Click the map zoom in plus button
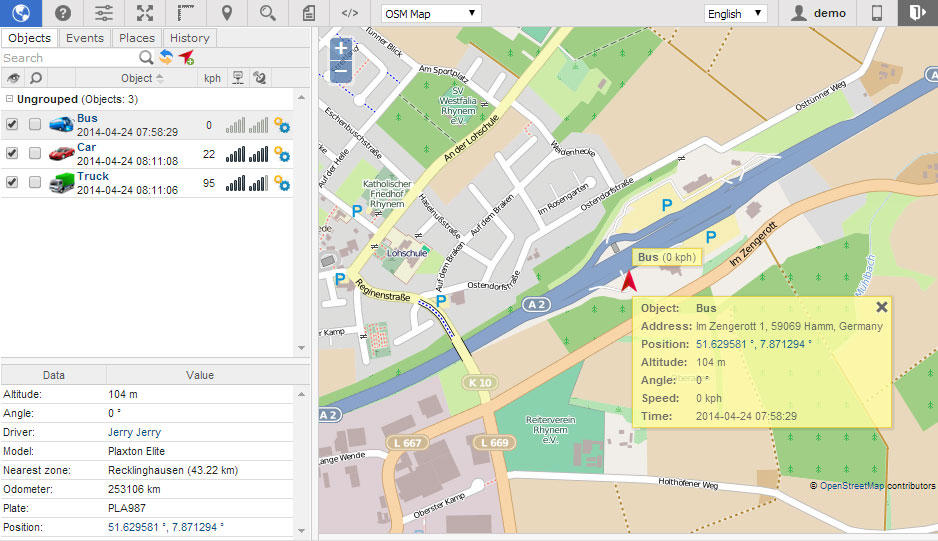938x541 pixels. pos(341,48)
